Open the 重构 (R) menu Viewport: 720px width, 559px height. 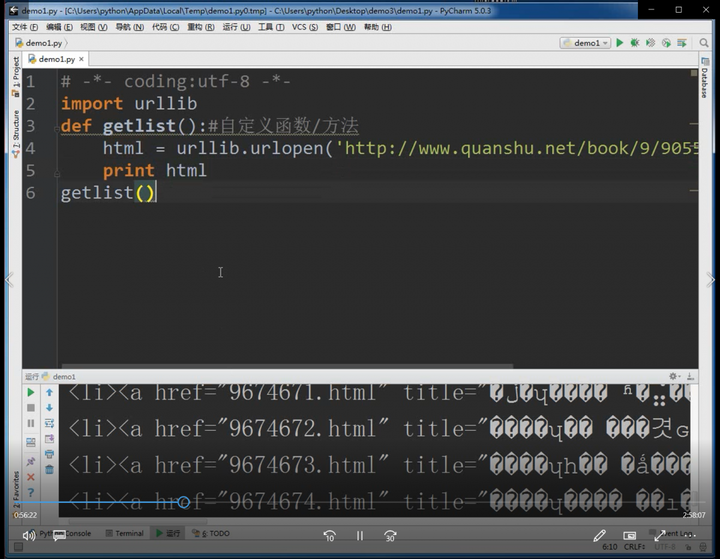[x=201, y=27]
